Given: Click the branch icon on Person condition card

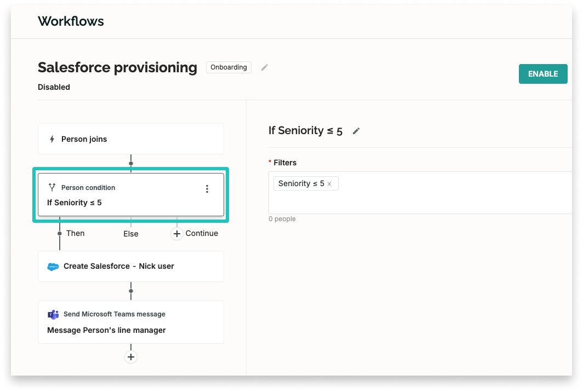Looking at the screenshot, I should click(x=52, y=187).
